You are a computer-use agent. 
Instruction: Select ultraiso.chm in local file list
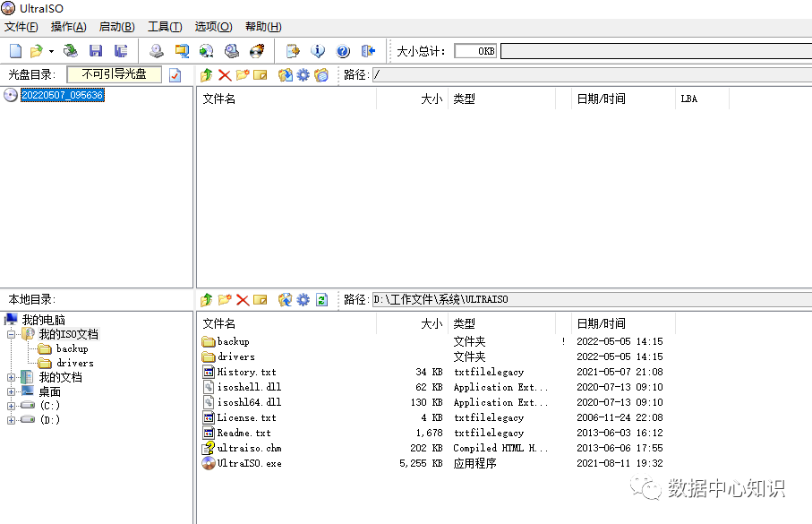pyautogui.click(x=249, y=449)
